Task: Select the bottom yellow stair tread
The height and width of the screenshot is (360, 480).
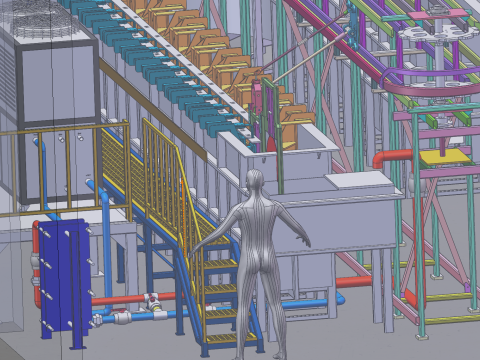Action: [231, 338]
